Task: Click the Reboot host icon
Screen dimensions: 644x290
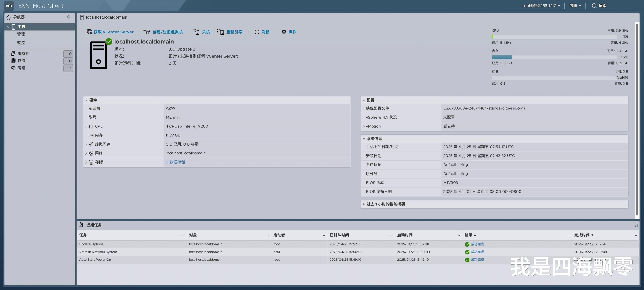Action: (220, 32)
